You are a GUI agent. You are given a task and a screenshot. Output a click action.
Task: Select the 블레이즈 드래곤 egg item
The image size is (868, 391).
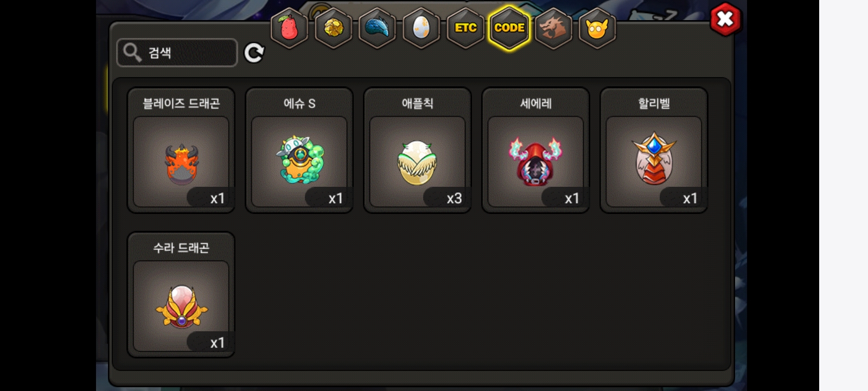(181, 150)
